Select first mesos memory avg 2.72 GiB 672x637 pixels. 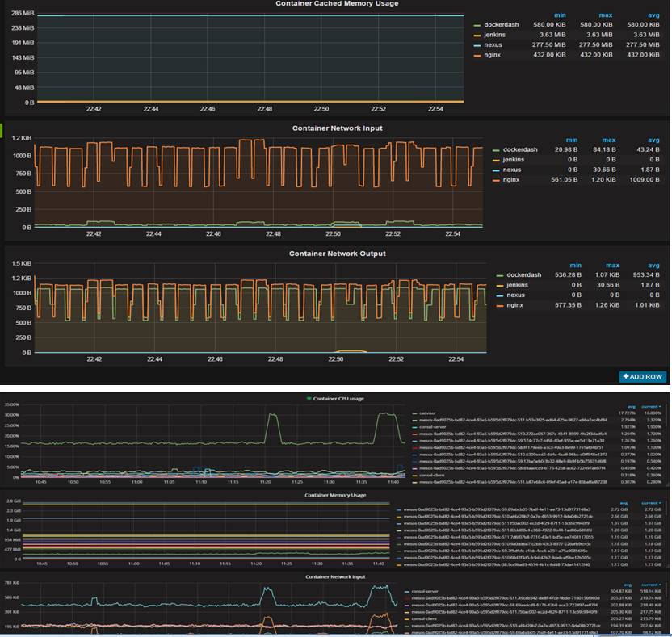(619, 509)
